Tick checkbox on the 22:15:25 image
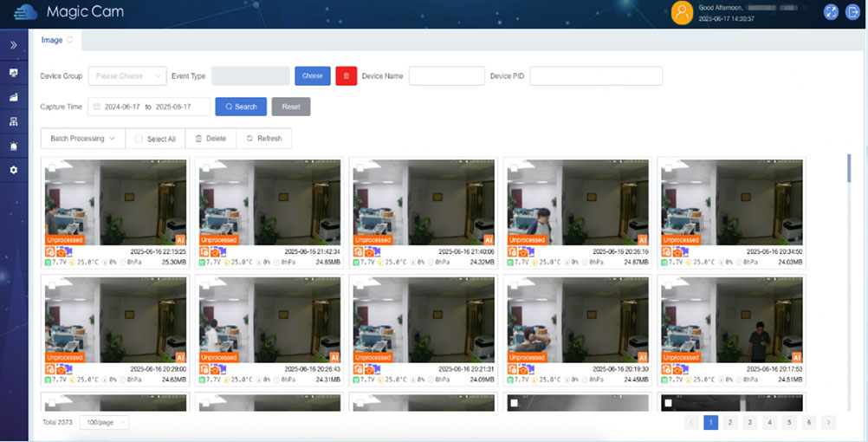Viewport: 868px width, 442px height. (51, 168)
